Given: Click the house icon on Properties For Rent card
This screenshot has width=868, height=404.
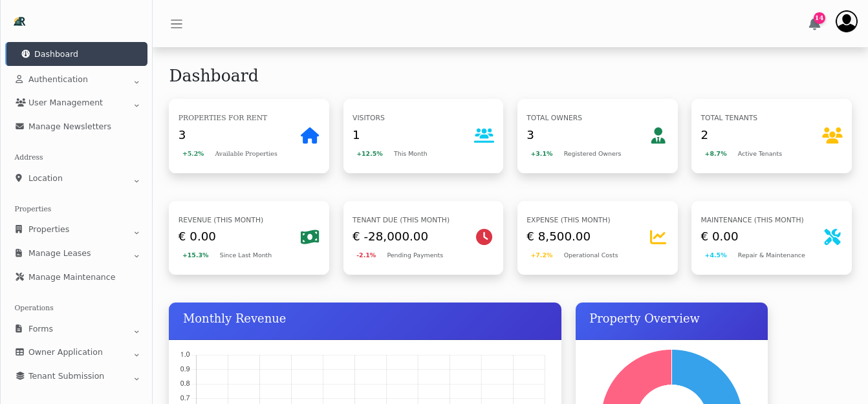Looking at the screenshot, I should tap(310, 136).
